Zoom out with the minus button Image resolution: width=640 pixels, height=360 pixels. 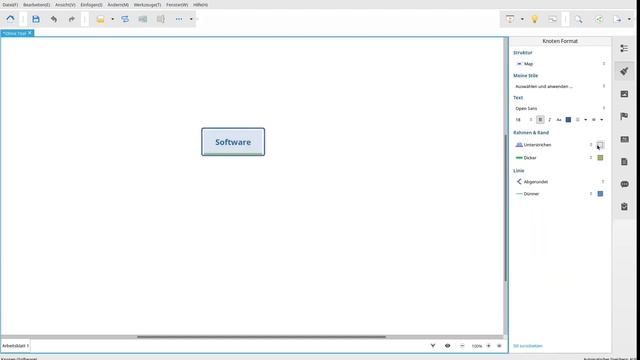click(462, 346)
